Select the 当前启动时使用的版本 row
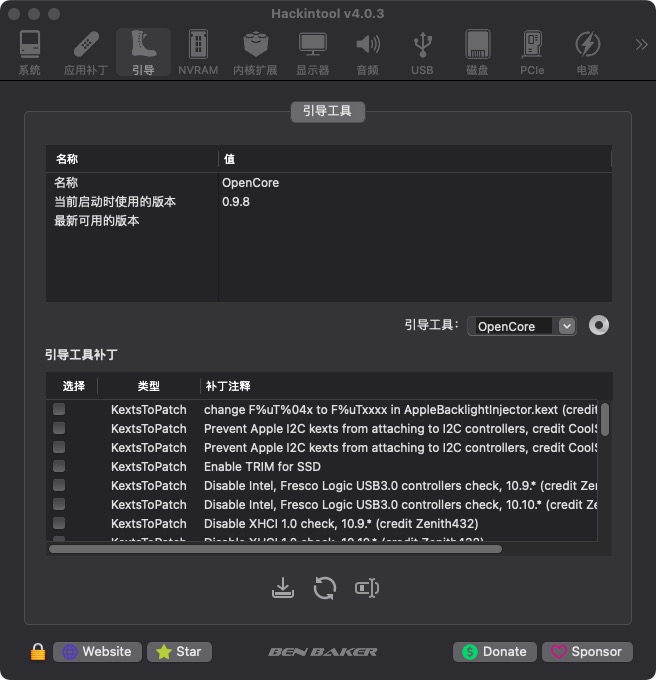This screenshot has width=656, height=680. tap(329, 202)
